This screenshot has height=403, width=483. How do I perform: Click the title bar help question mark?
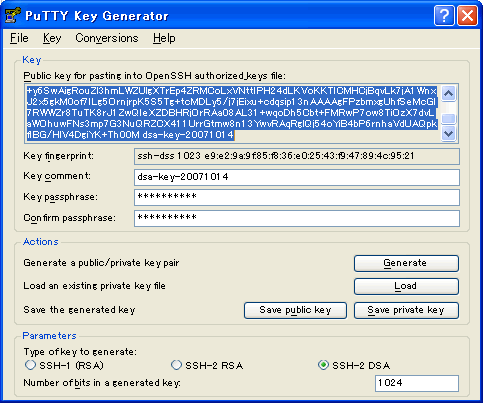tap(444, 15)
